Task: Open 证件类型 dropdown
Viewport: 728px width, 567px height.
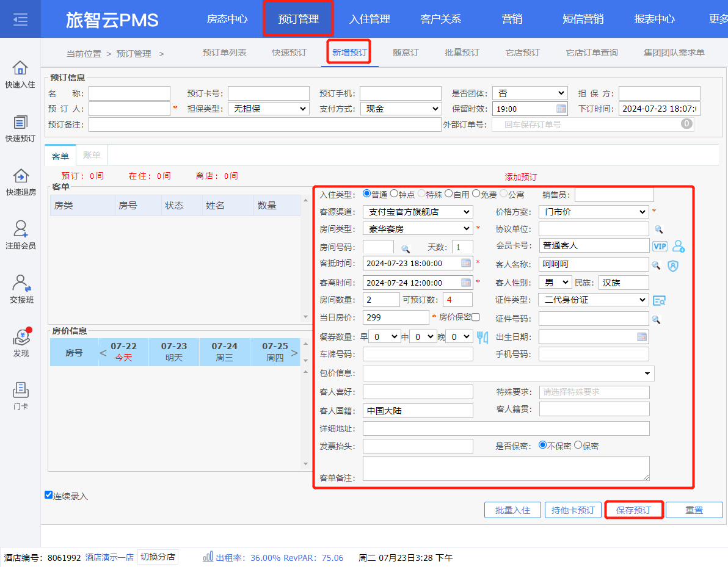Action: click(594, 300)
